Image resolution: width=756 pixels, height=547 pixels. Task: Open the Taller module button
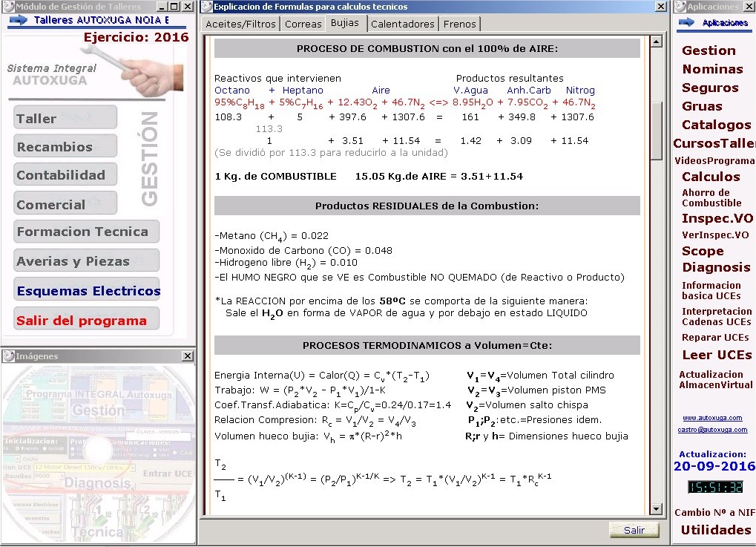tap(65, 118)
